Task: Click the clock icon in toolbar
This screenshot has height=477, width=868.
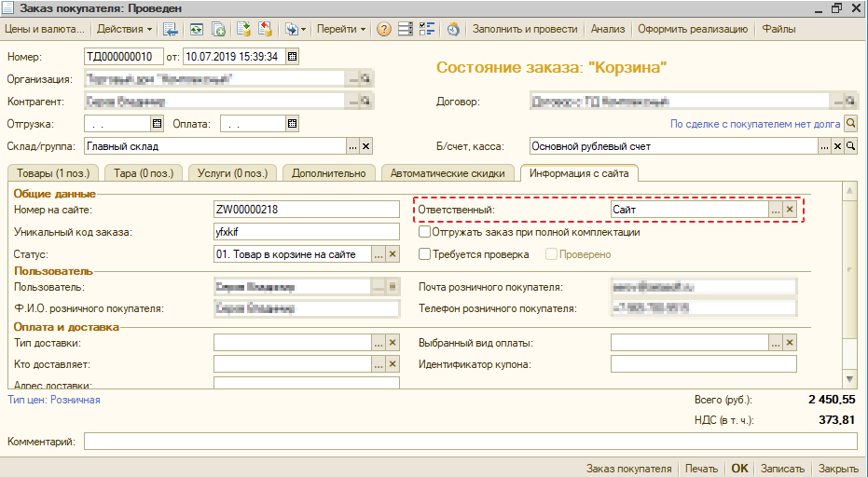Action: (453, 29)
